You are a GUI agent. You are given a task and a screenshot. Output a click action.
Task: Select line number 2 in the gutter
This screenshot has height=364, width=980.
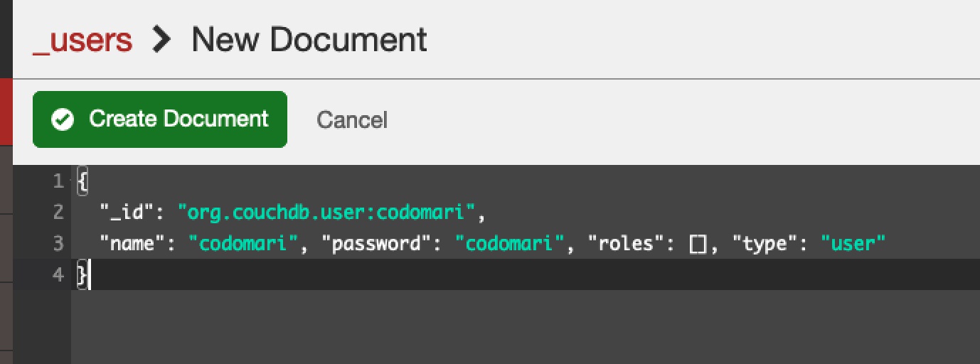[x=58, y=212]
